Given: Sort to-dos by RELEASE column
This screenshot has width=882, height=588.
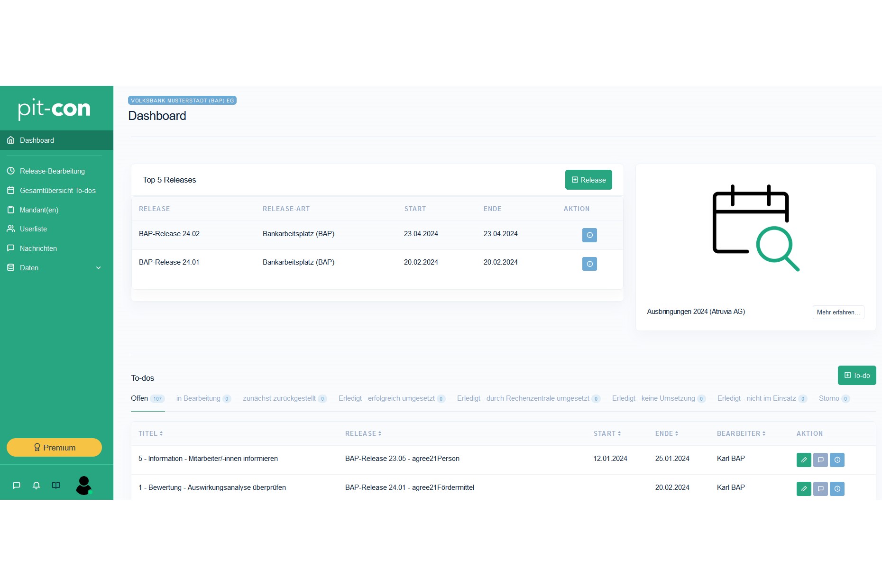Looking at the screenshot, I should 363,433.
